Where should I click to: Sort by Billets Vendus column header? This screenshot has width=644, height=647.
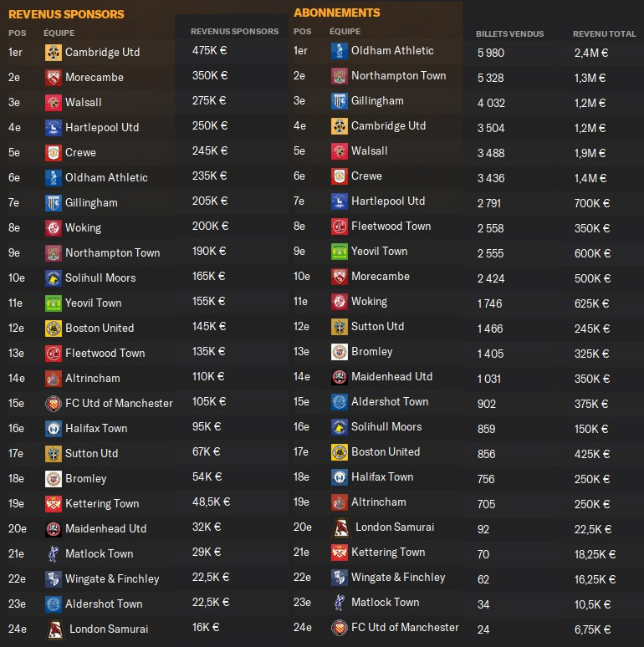(x=509, y=33)
